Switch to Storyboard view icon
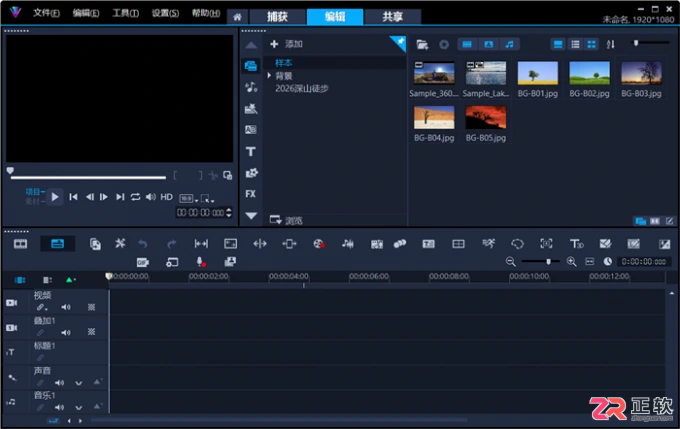 tap(20, 244)
